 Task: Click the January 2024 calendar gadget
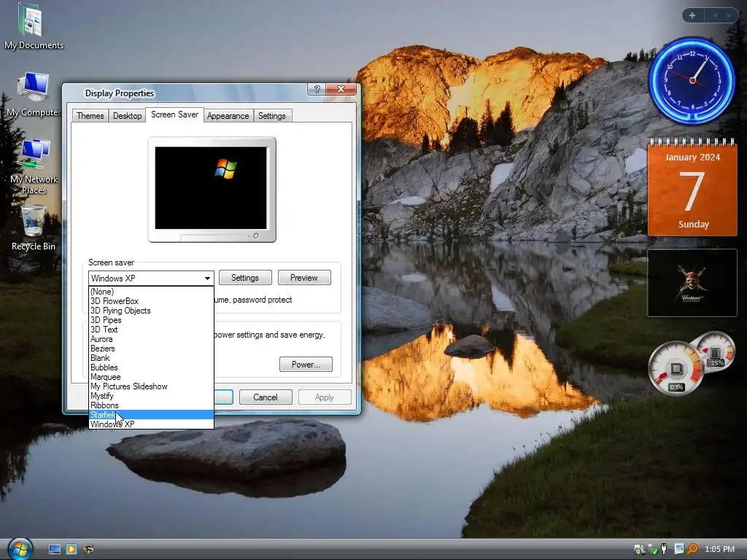pos(692,187)
